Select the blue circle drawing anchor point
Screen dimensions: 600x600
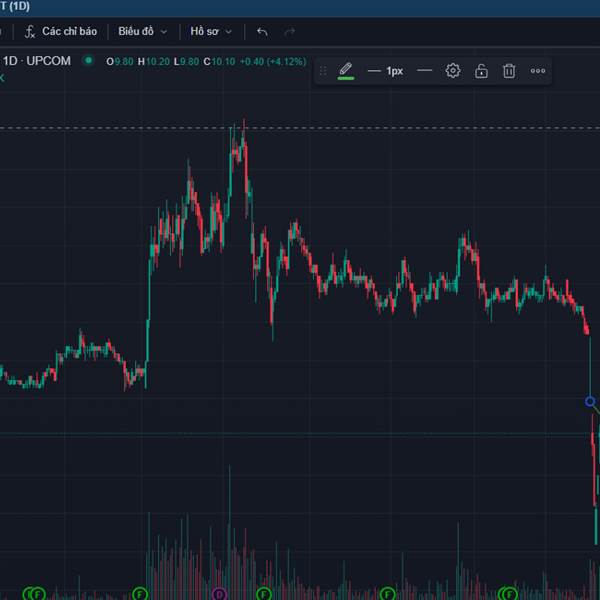pos(590,401)
